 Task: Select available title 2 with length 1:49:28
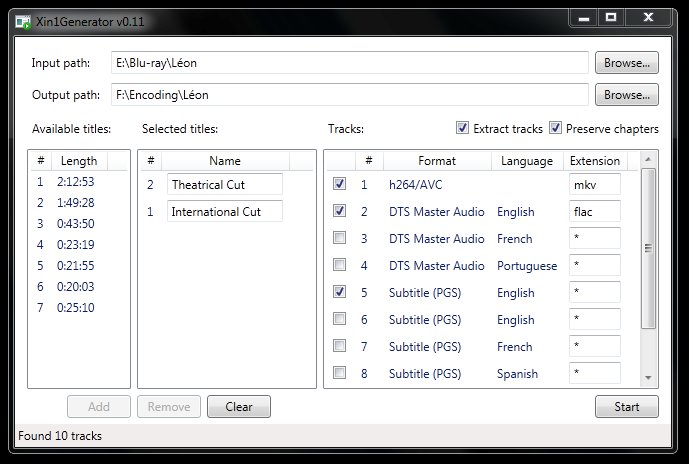(x=79, y=203)
